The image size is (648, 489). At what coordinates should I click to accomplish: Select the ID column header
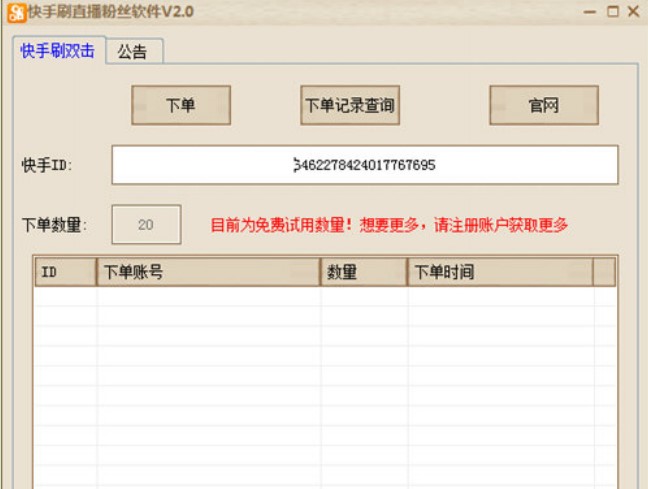pyautogui.click(x=66, y=272)
